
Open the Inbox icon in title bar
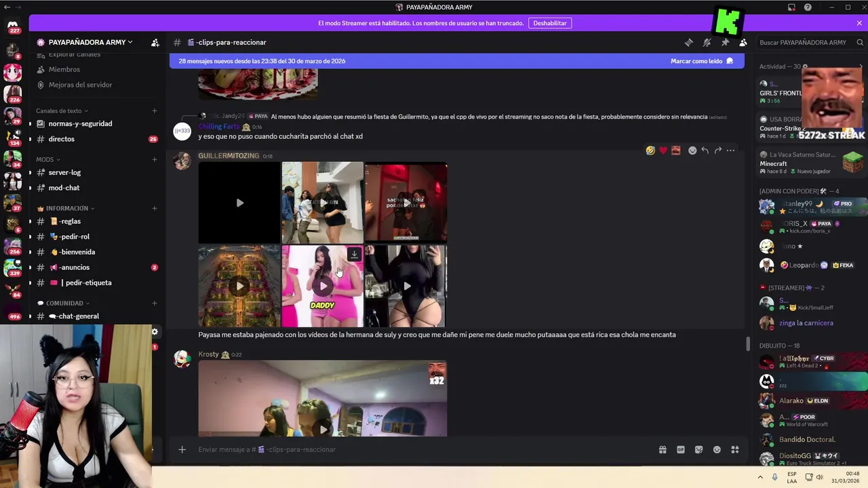tap(791, 7)
